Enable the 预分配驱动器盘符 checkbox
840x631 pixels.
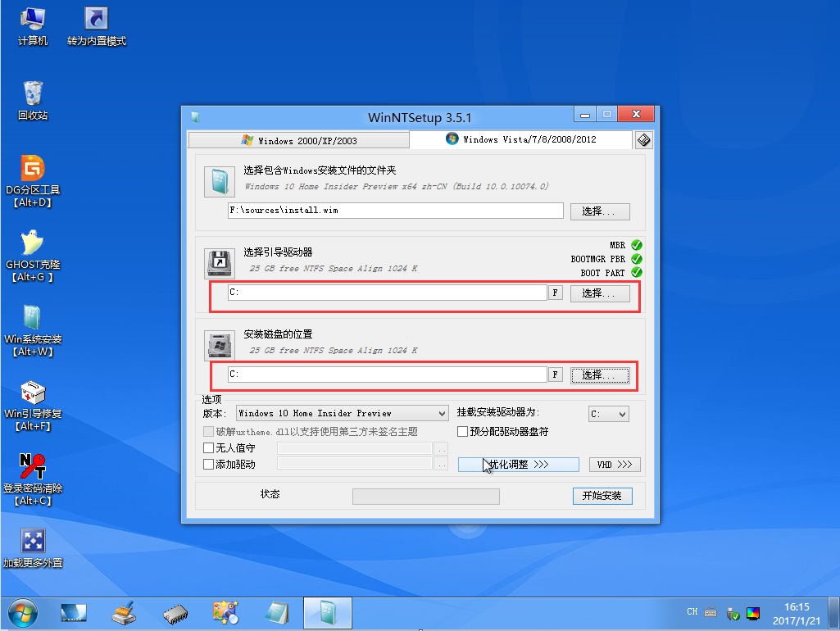[462, 431]
